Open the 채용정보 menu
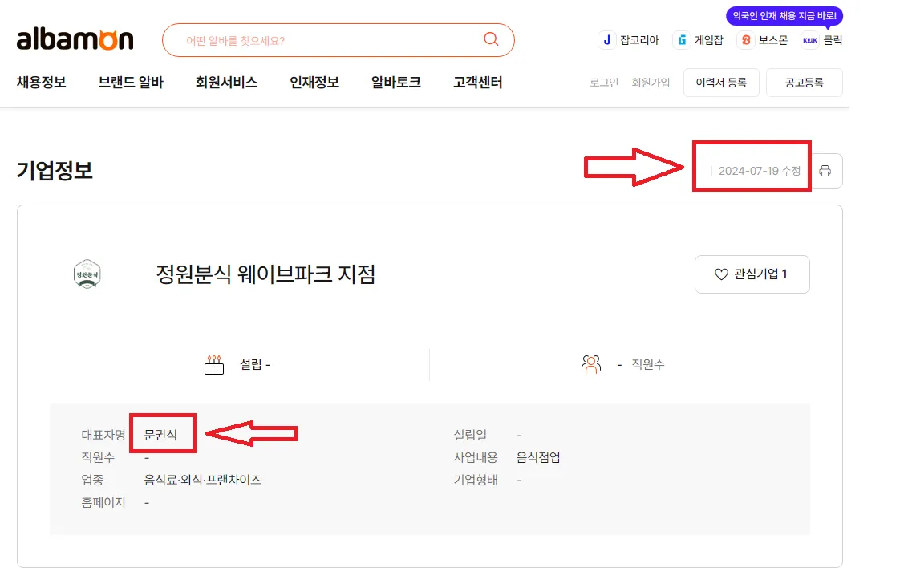This screenshot has width=912, height=588. [x=41, y=83]
